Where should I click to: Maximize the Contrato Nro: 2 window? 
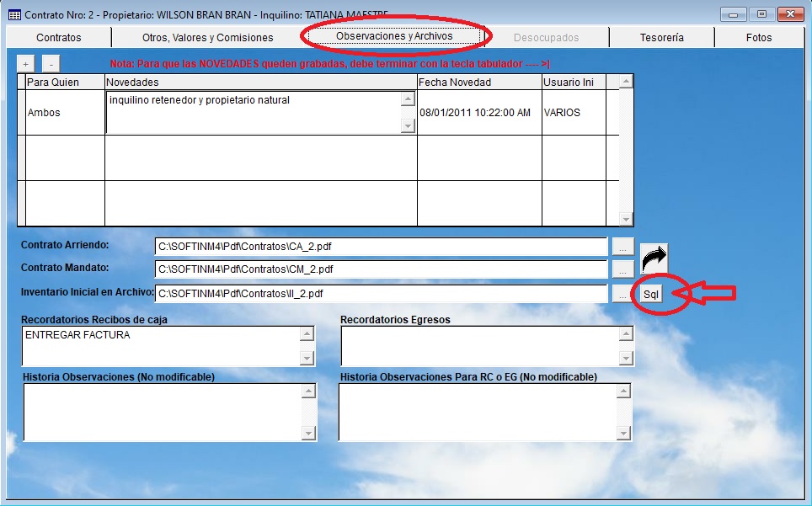pyautogui.click(x=761, y=14)
